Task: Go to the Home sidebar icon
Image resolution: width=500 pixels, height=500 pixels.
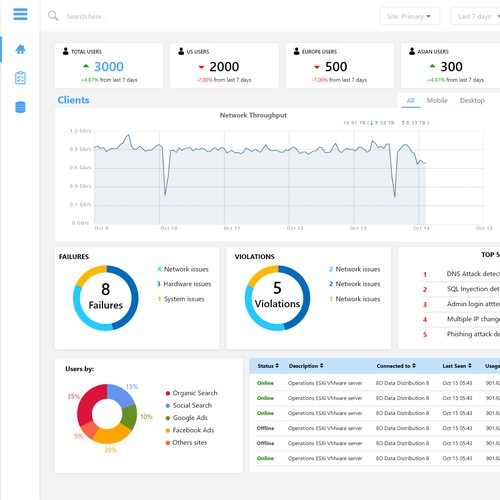Action: (20, 49)
